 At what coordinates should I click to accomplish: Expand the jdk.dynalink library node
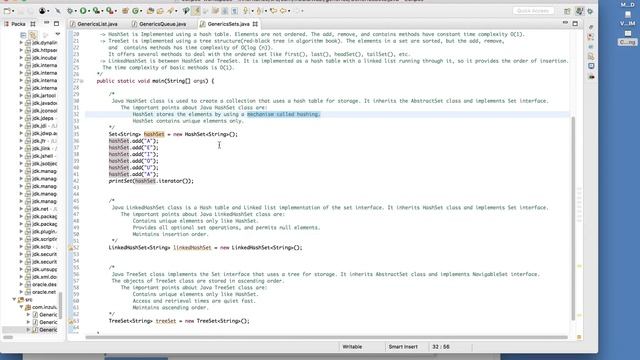tap(21, 42)
